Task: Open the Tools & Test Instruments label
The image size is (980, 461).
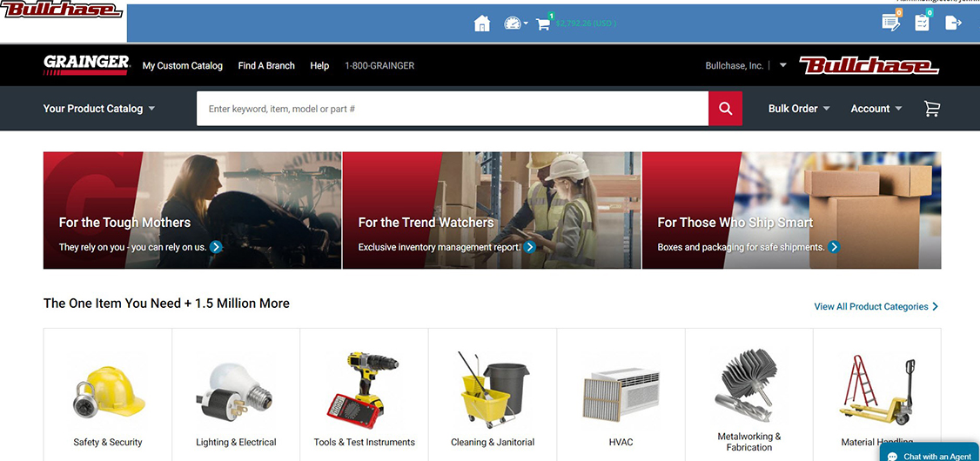Action: point(365,442)
